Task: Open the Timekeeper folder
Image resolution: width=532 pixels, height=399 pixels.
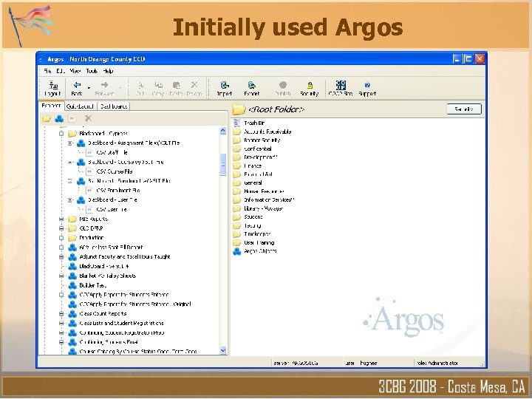Action: tap(257, 234)
